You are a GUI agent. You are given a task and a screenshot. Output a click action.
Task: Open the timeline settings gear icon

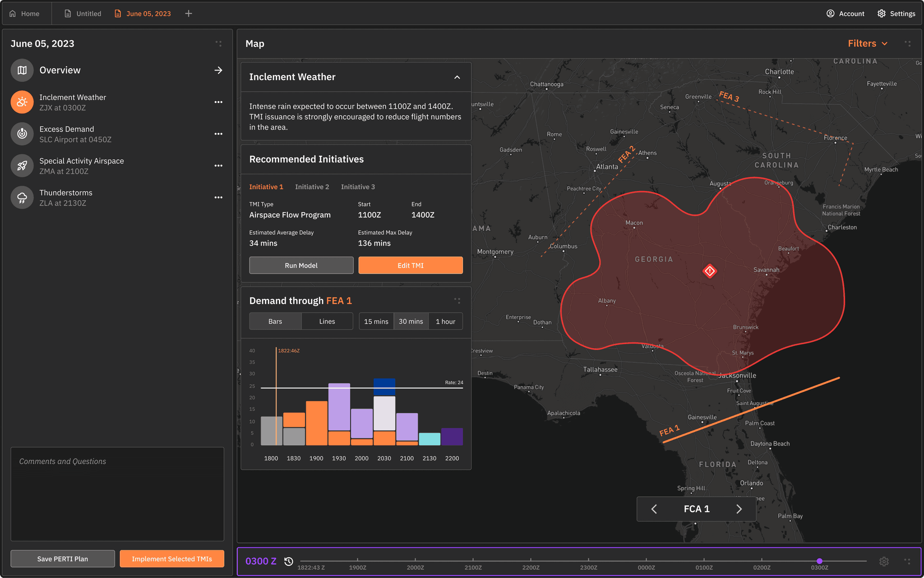(x=884, y=561)
